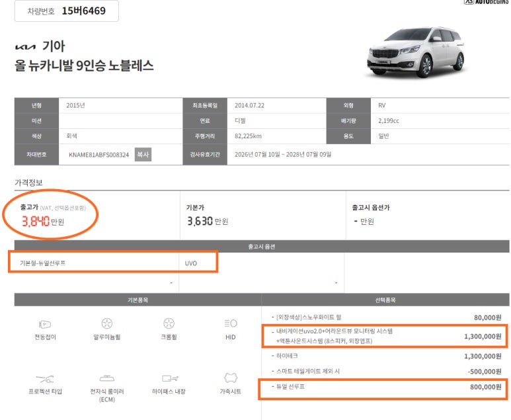
Task: Click the displacement value 2,199cc
Action: point(389,120)
